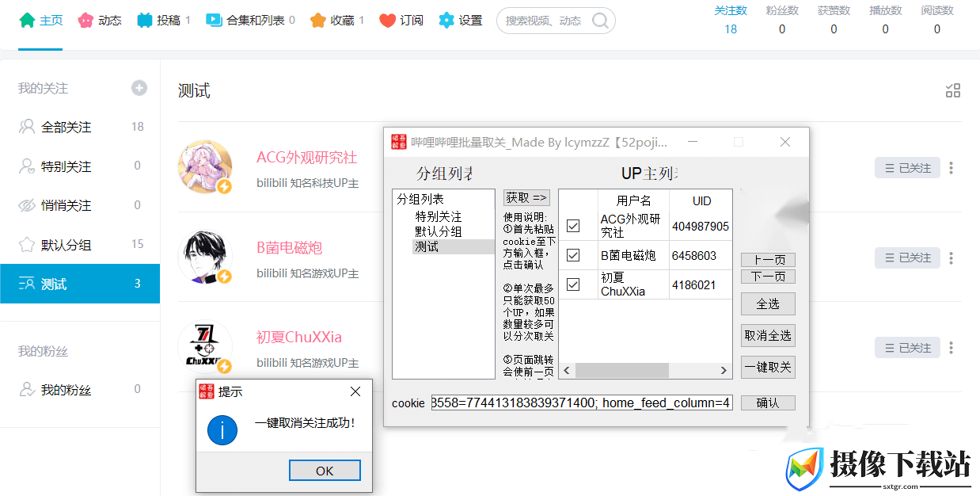Open B菌电磁炮 avatar
This screenshot has height=496, width=980.
click(205, 257)
